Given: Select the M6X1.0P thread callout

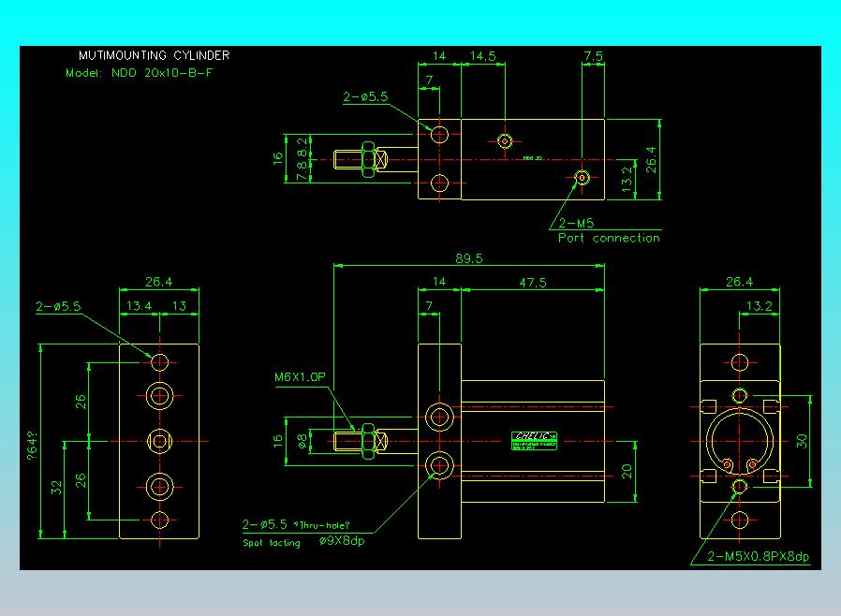Looking at the screenshot, I should click(x=300, y=377).
